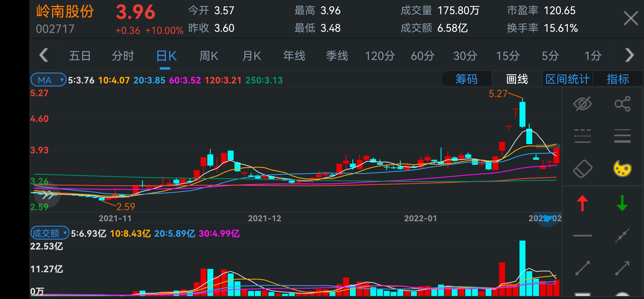Select the line thickness icon

pos(622,136)
